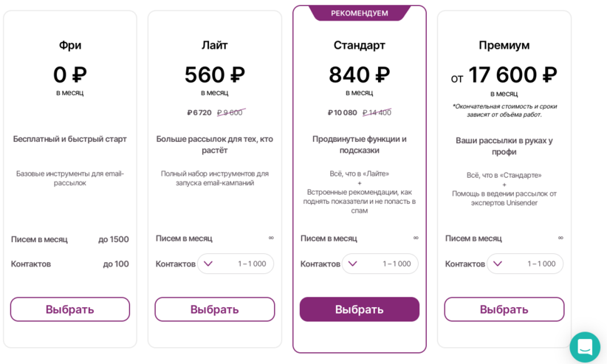Click the Лайт plan title
Viewport: 607px width, 364px height.
coord(214,45)
